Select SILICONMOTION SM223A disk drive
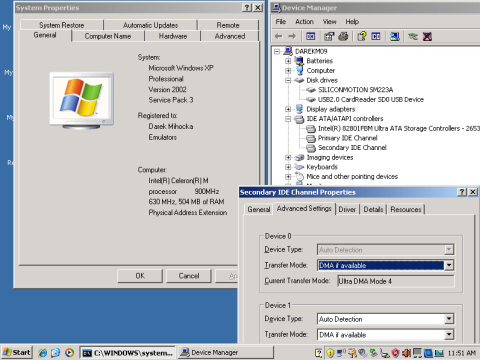This screenshot has width=480, height=360. 355,90
